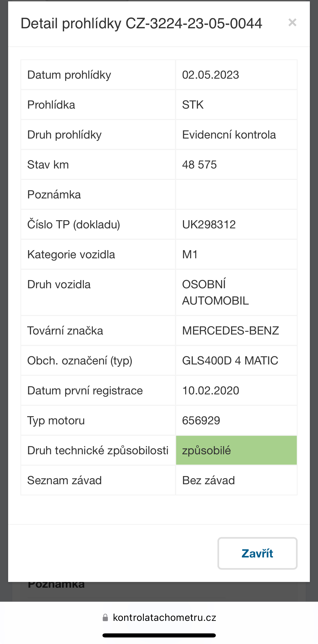Click the Bez závad defects value
The height and width of the screenshot is (644, 318).
tap(208, 480)
